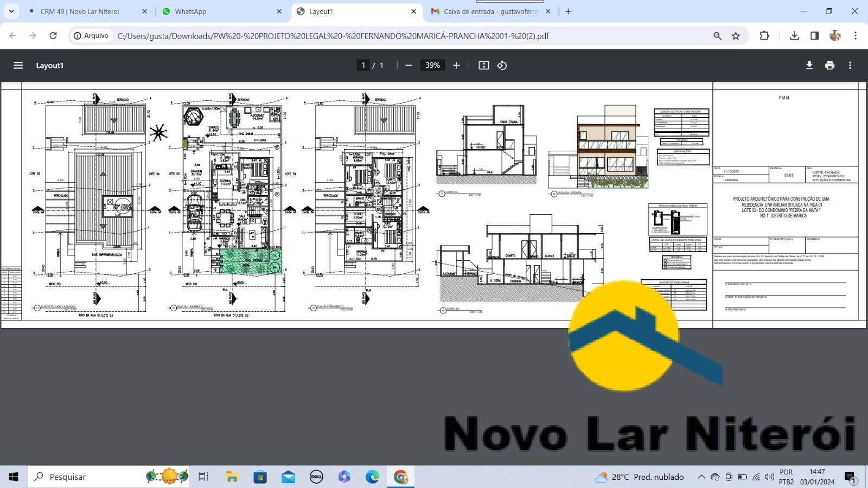
Task: Open the weather widget 28°C Pred. nublado
Action: 639,477
